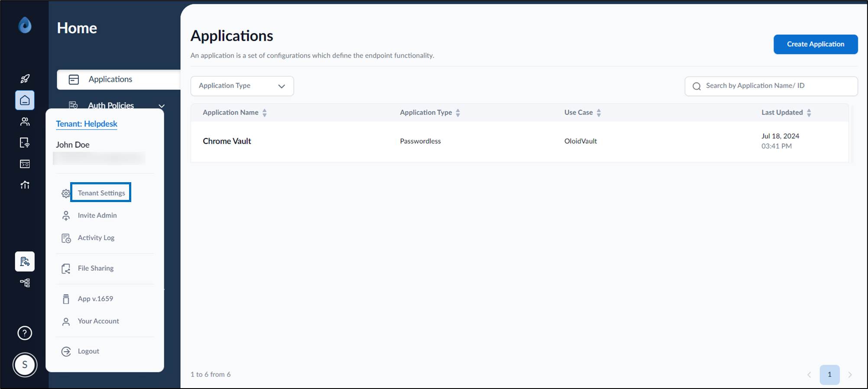This screenshot has height=389, width=868.
Task: Select Invite Admin menu item
Action: [x=97, y=215]
